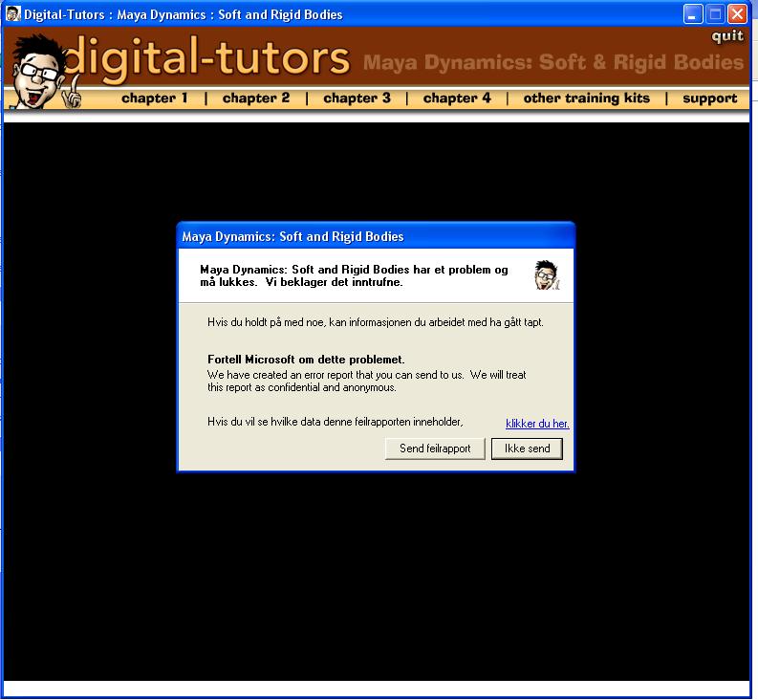Click the 'We have created an error report' text
Image resolution: width=758 pixels, height=700 pixels.
[x=366, y=382]
